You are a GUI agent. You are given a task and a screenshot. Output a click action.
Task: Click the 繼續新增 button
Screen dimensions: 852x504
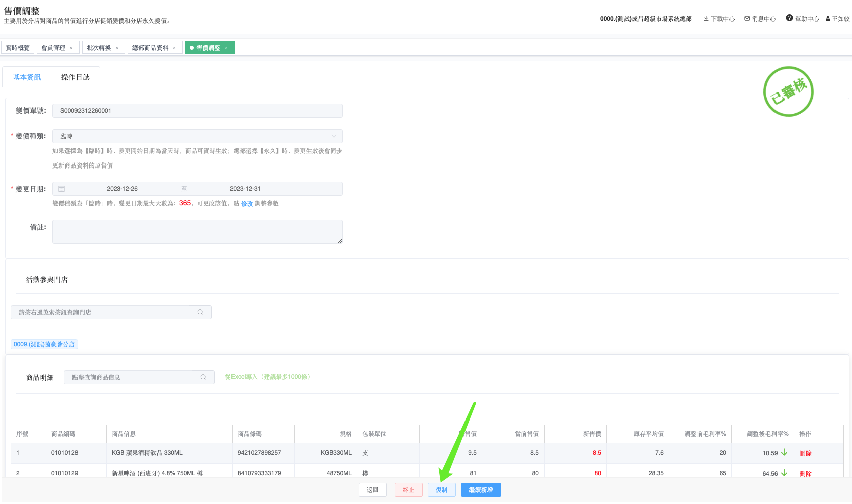click(481, 490)
